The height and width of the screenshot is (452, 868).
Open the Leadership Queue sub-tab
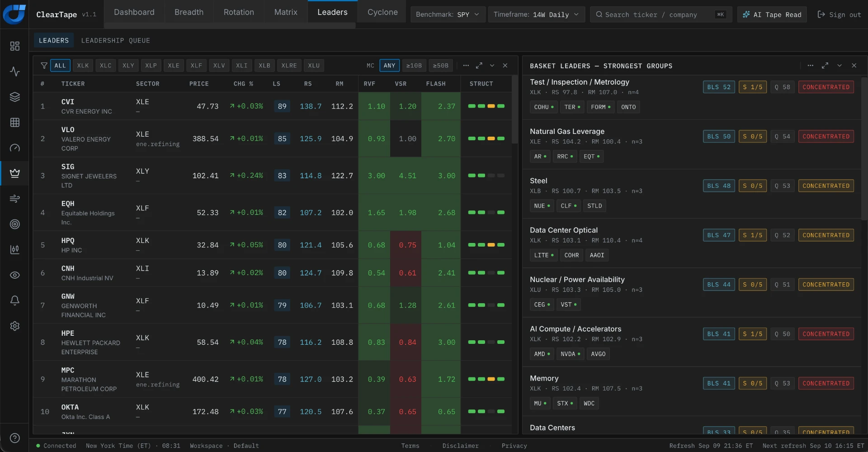[116, 41]
